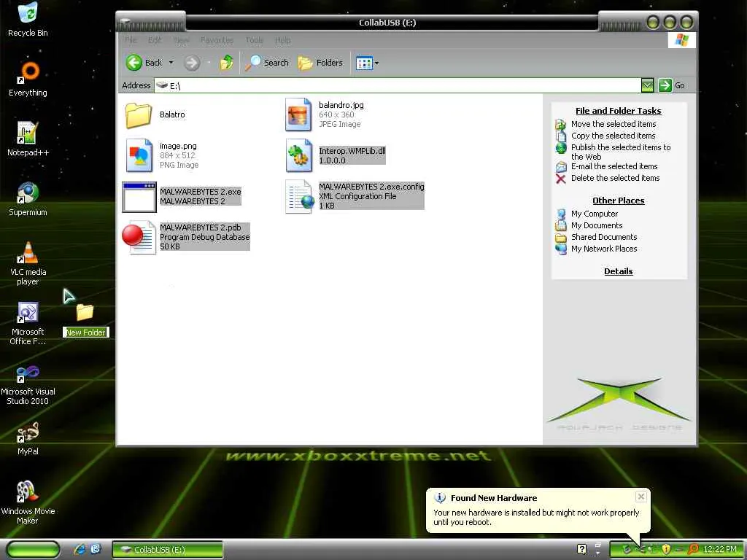Image resolution: width=747 pixels, height=560 pixels.
Task: Click the Found New Hardware notification text
Action: coord(536,517)
